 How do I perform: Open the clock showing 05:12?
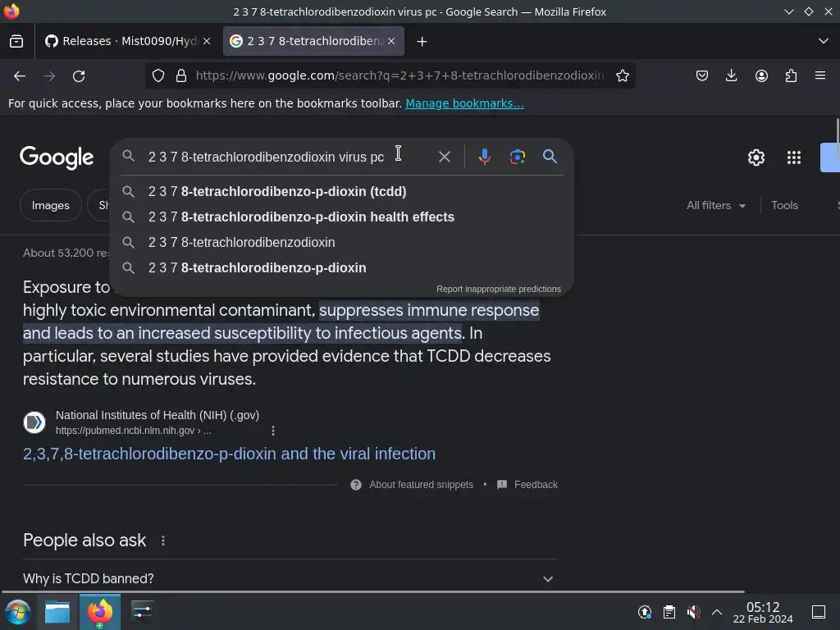pyautogui.click(x=763, y=612)
